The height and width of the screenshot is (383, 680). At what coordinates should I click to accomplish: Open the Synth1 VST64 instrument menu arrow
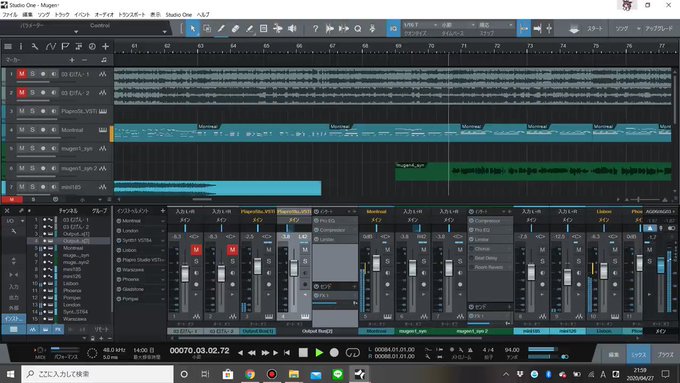click(163, 241)
